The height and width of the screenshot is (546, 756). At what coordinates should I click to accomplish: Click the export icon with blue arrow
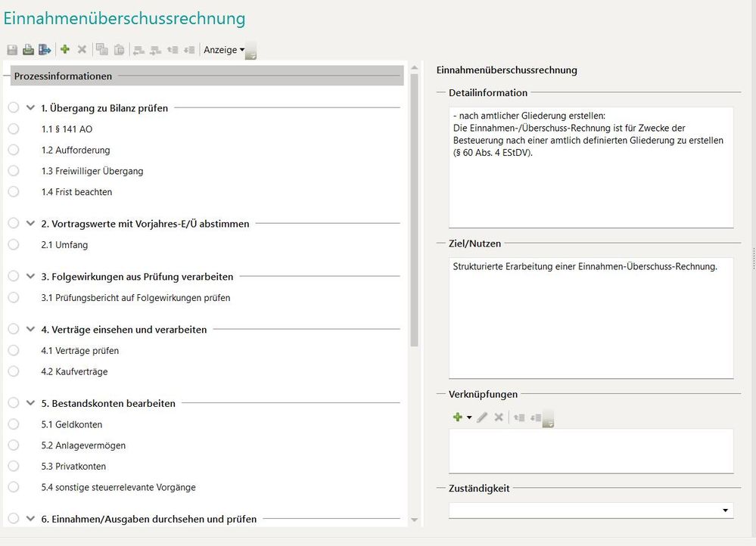(x=45, y=50)
